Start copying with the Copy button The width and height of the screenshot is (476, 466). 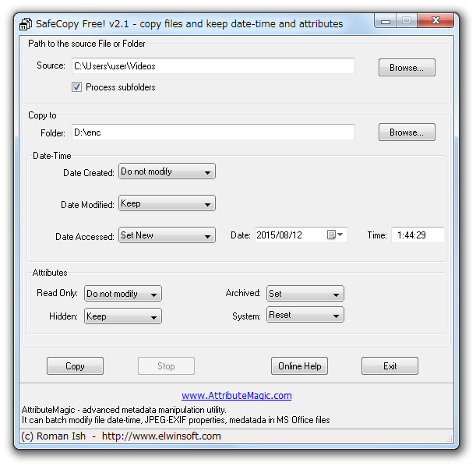coord(75,365)
